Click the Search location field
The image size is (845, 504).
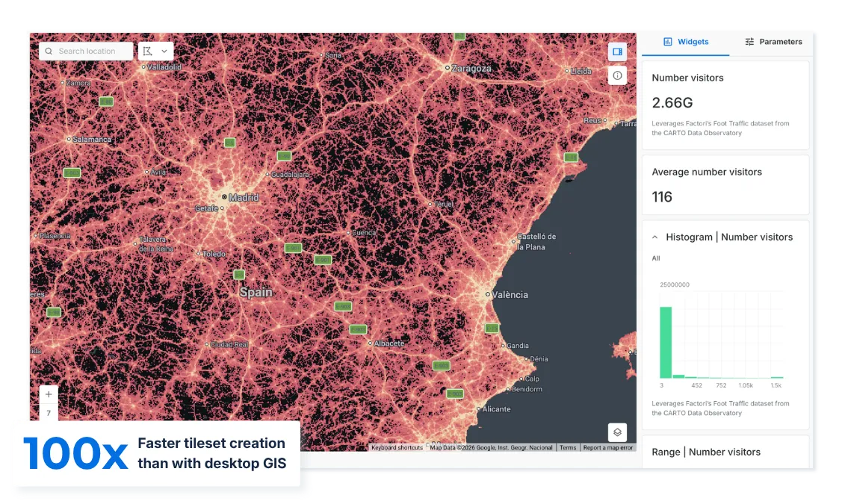coord(86,52)
